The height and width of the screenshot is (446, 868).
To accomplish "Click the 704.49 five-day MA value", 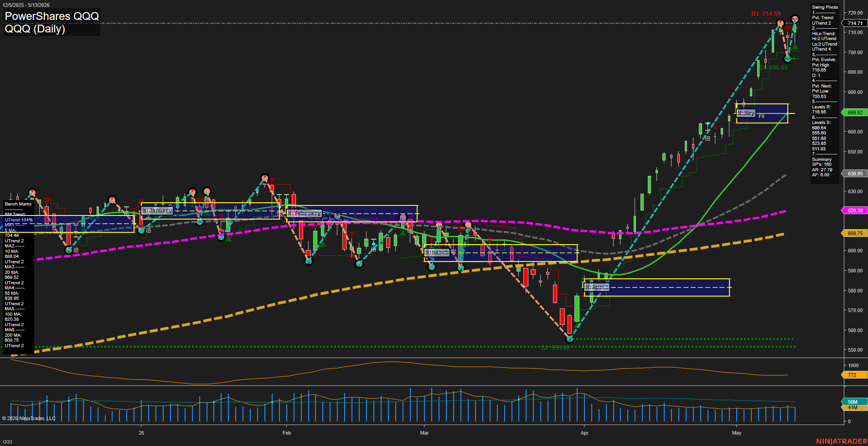I will point(12,236).
